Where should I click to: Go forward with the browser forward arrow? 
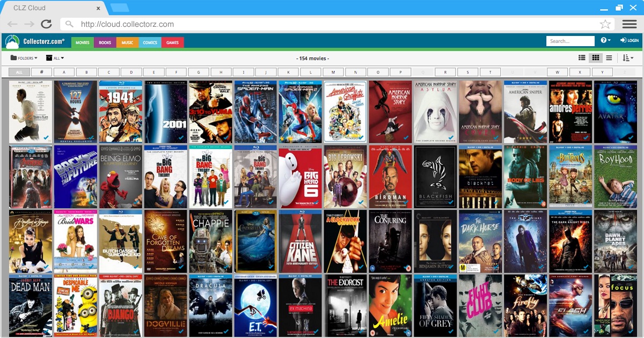pos(29,24)
